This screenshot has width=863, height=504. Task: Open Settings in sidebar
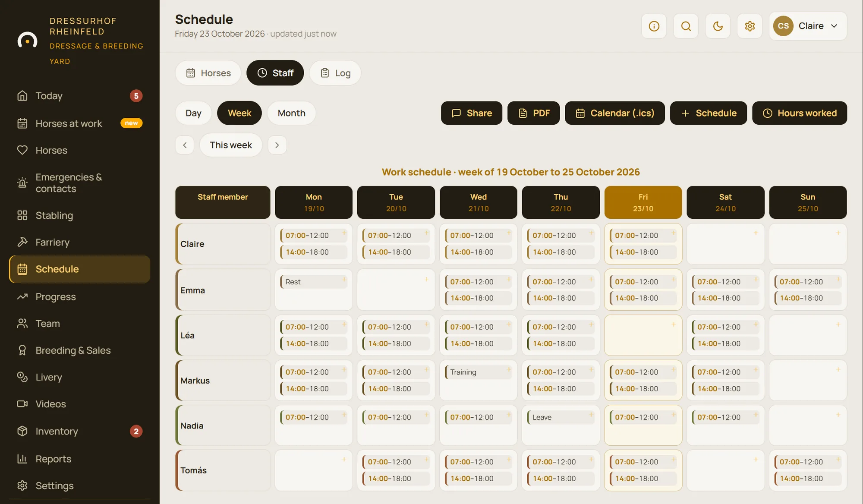(x=80, y=485)
